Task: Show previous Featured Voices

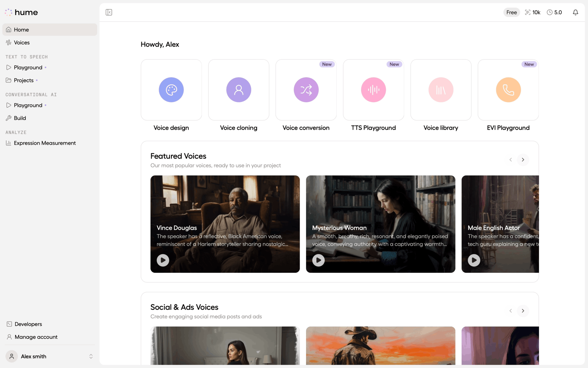Action: pyautogui.click(x=511, y=159)
